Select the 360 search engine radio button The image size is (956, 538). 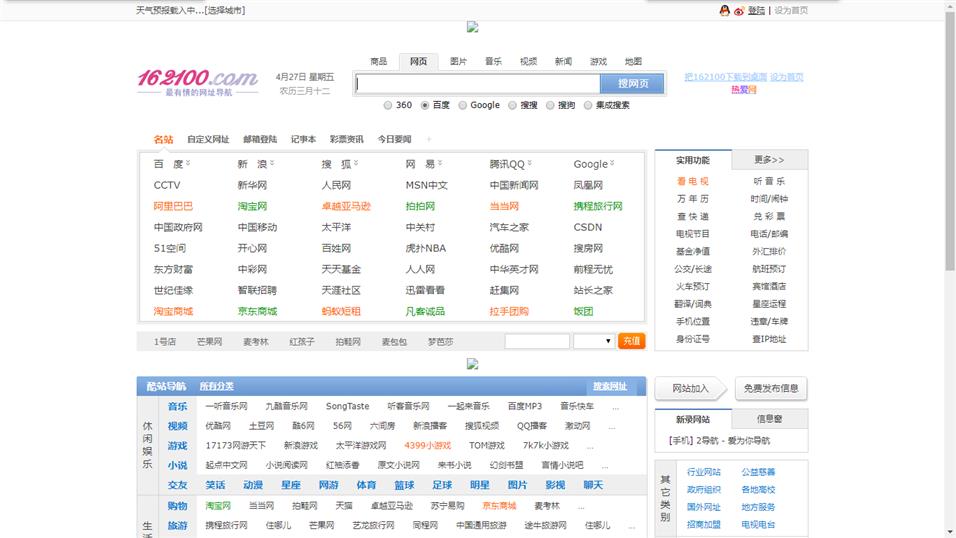coord(388,105)
